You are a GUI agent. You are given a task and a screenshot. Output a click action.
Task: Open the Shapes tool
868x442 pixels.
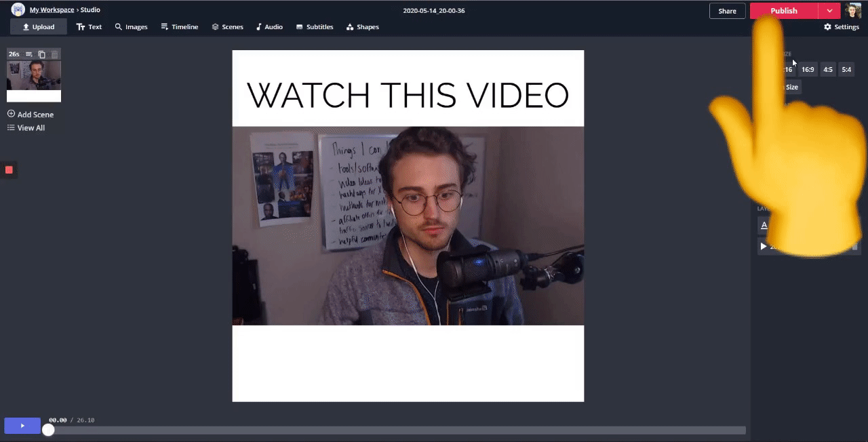(x=363, y=27)
